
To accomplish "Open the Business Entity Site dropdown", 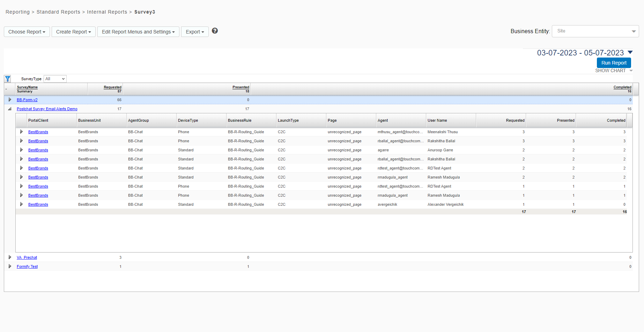I will [x=595, y=31].
